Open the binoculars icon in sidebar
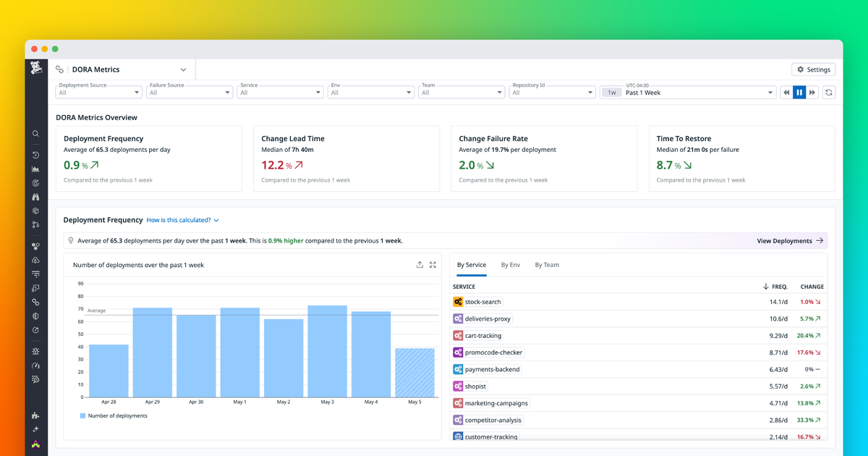The width and height of the screenshot is (868, 456). coord(35,197)
